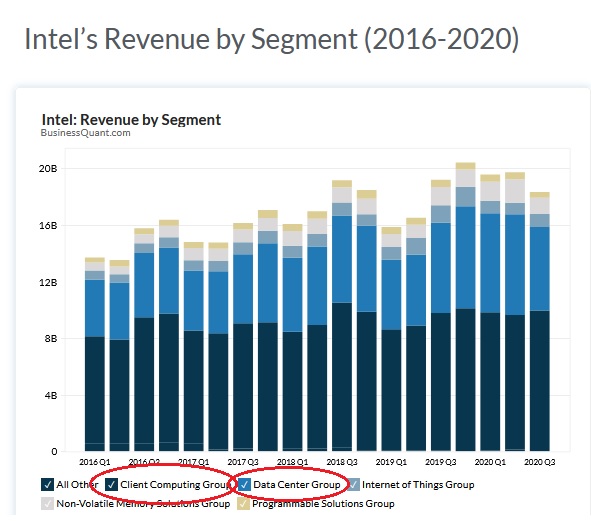
Task: Uncheck the Client Computing Group checkbox
Action: tap(111, 485)
